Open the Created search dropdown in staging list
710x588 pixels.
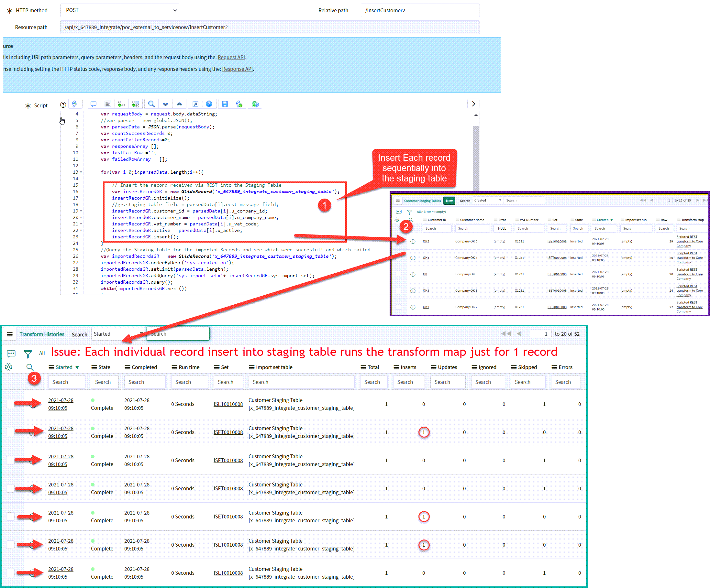tap(488, 201)
